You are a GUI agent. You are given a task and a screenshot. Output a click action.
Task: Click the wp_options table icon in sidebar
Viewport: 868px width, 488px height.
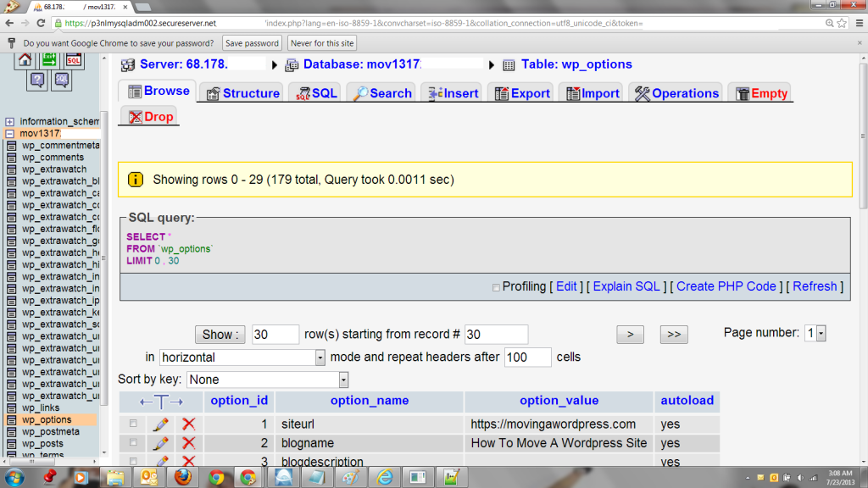point(12,420)
